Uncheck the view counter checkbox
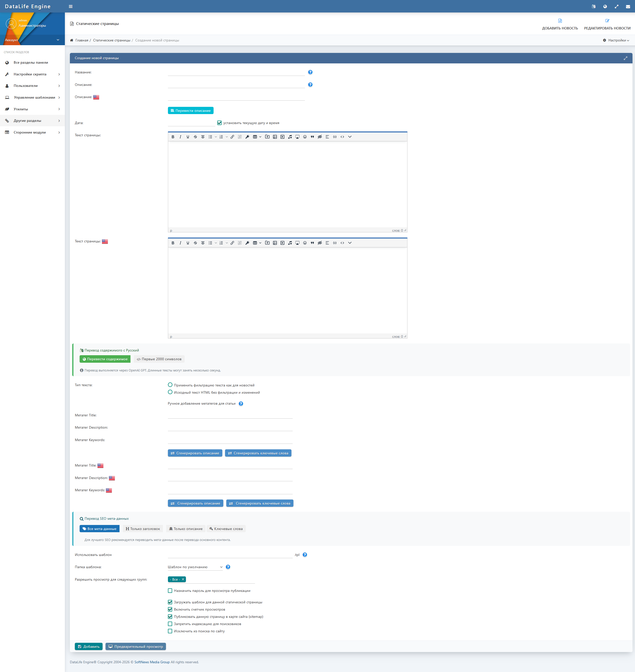Screen dimensions: 635x672 click(x=170, y=609)
